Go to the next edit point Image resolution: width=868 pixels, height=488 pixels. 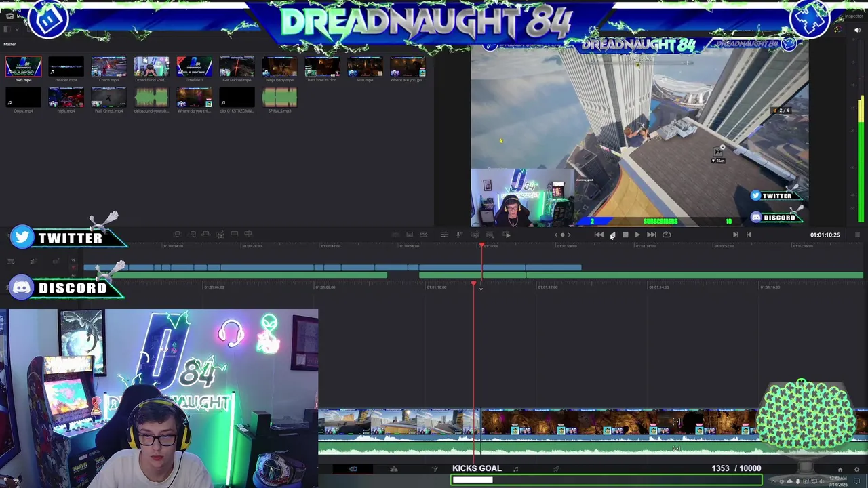[735, 235]
